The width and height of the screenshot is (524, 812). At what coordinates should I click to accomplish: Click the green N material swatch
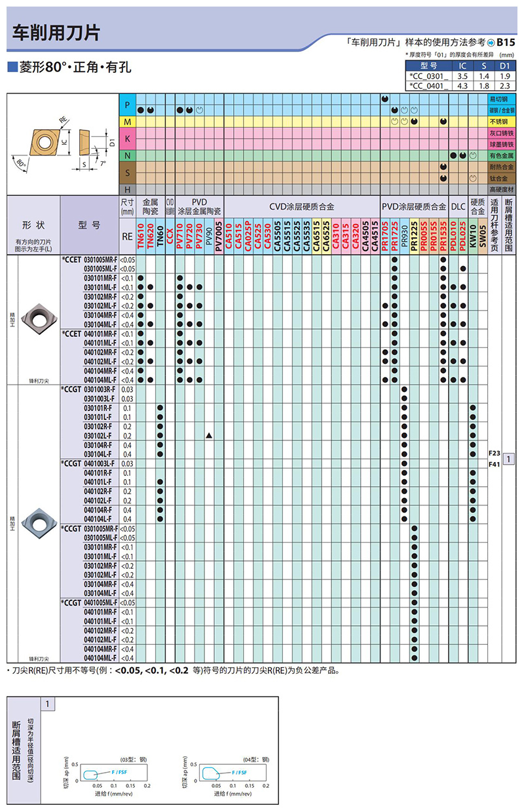[x=127, y=155]
